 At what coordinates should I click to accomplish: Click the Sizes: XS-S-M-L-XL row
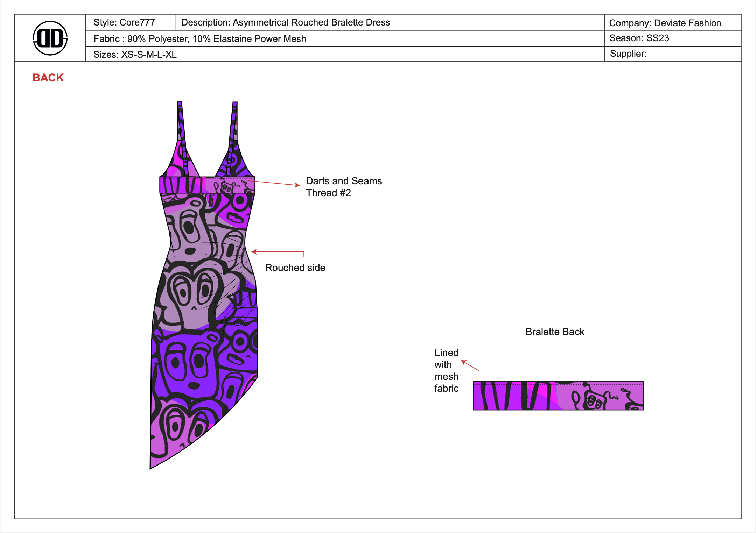click(x=135, y=55)
